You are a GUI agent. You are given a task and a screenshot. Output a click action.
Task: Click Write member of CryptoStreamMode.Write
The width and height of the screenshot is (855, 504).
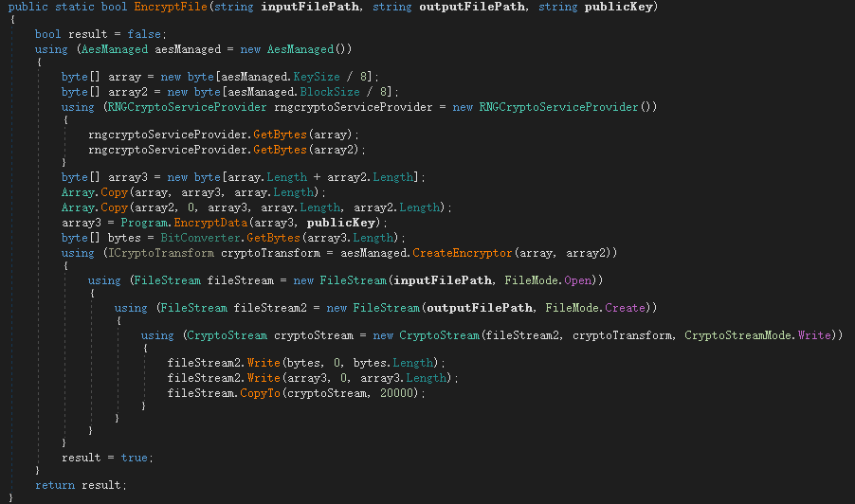pos(814,335)
